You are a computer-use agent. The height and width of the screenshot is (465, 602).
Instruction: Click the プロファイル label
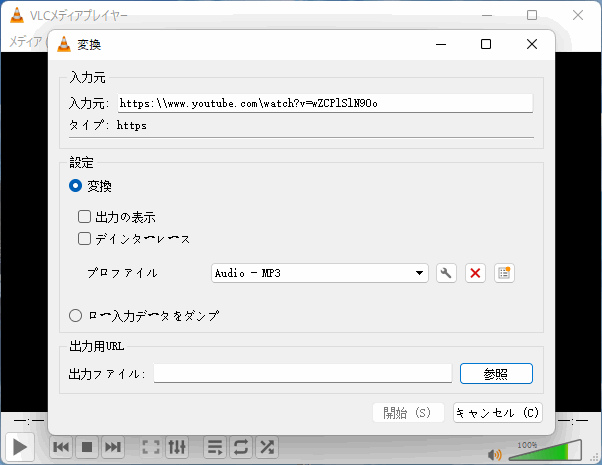click(122, 273)
